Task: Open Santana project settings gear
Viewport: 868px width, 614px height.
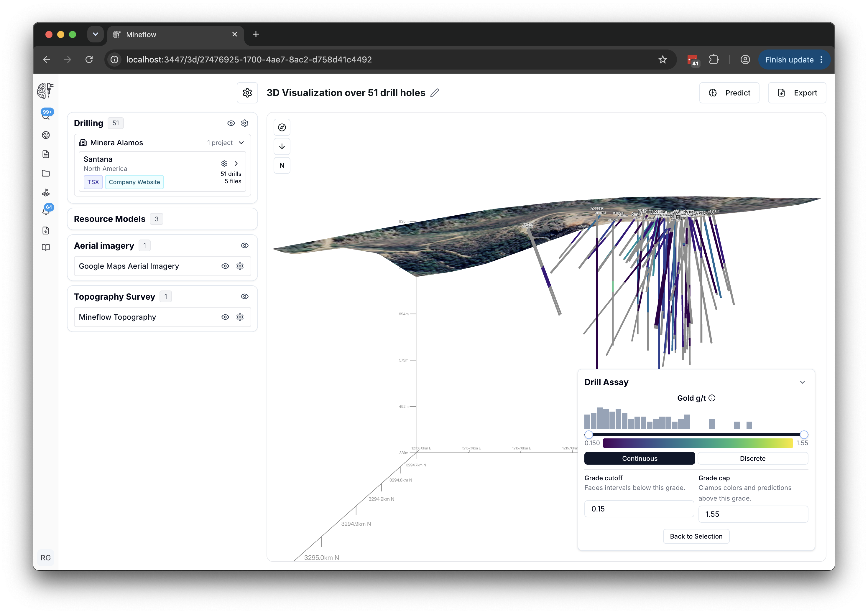Action: 224,163
